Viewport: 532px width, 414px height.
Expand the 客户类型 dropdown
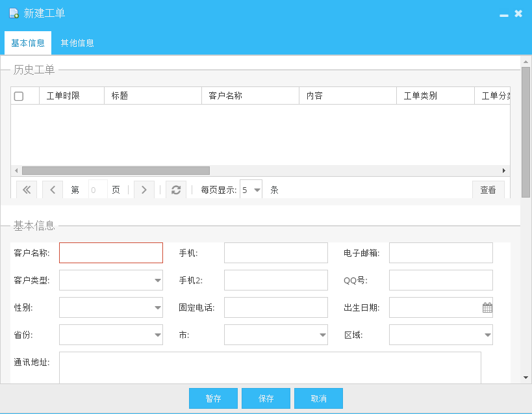[x=158, y=281]
